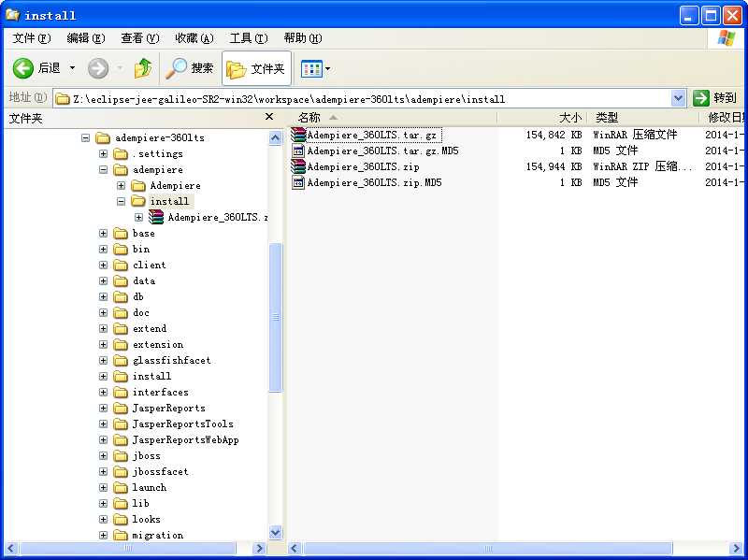Screen dimensions: 748x560
Task: Open address bar dropdown arrow
Action: coord(678,98)
